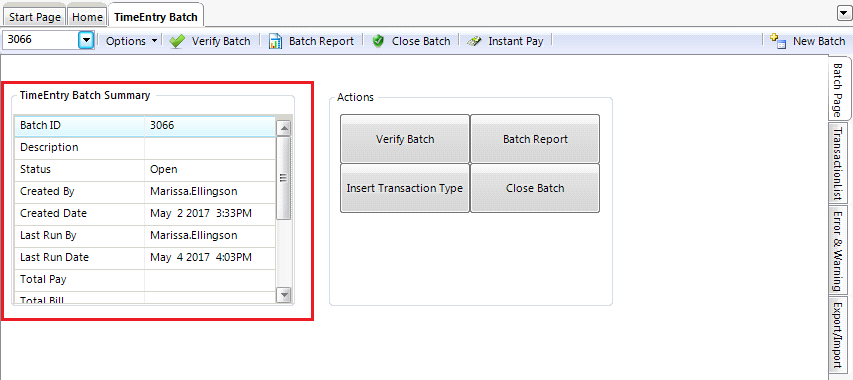Image resolution: width=853 pixels, height=380 pixels.
Task: Open the Export/Import side tab
Action: pyautogui.click(x=838, y=334)
